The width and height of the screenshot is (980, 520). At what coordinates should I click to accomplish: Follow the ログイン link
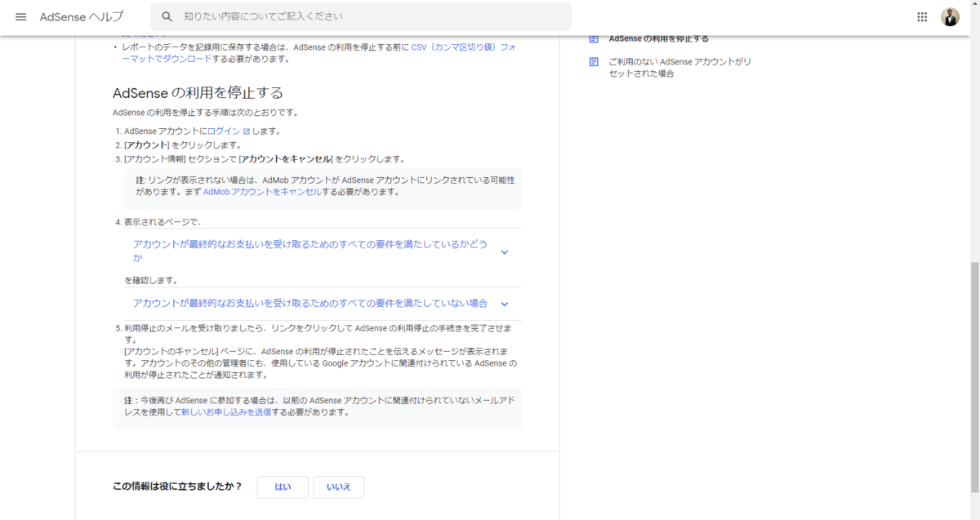[224, 131]
